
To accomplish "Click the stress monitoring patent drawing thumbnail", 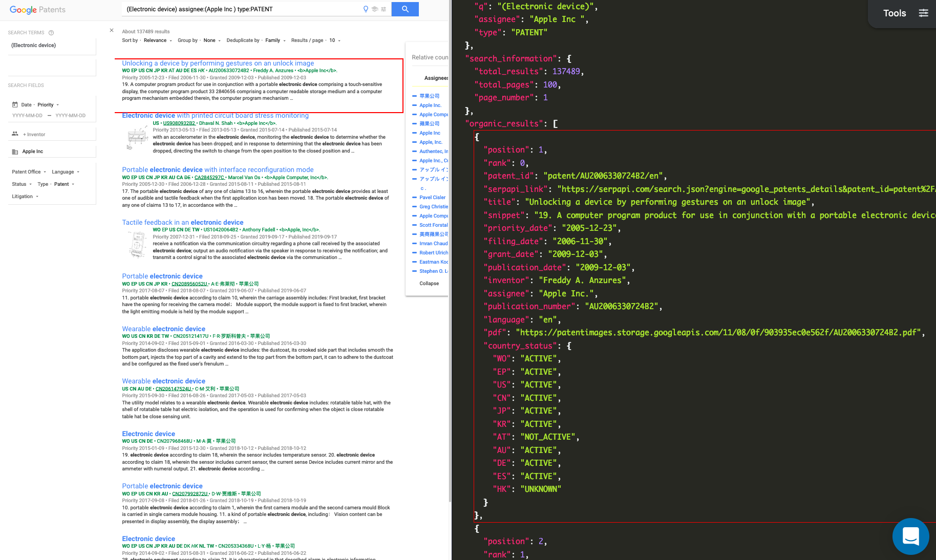I will pyautogui.click(x=137, y=139).
